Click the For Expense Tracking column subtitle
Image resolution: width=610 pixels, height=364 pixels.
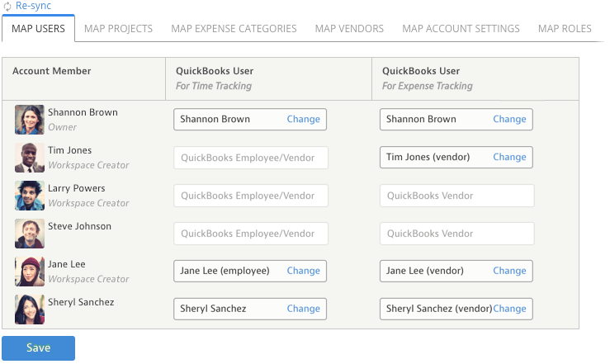click(x=427, y=86)
